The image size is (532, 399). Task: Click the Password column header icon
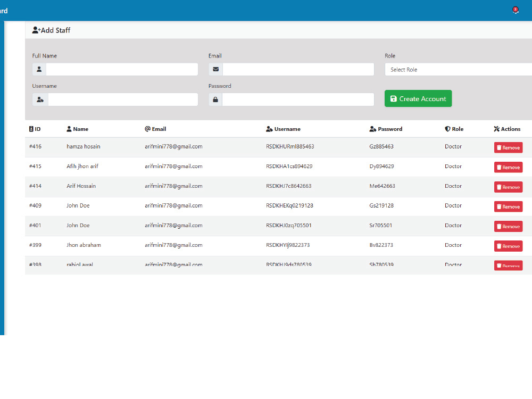372,129
